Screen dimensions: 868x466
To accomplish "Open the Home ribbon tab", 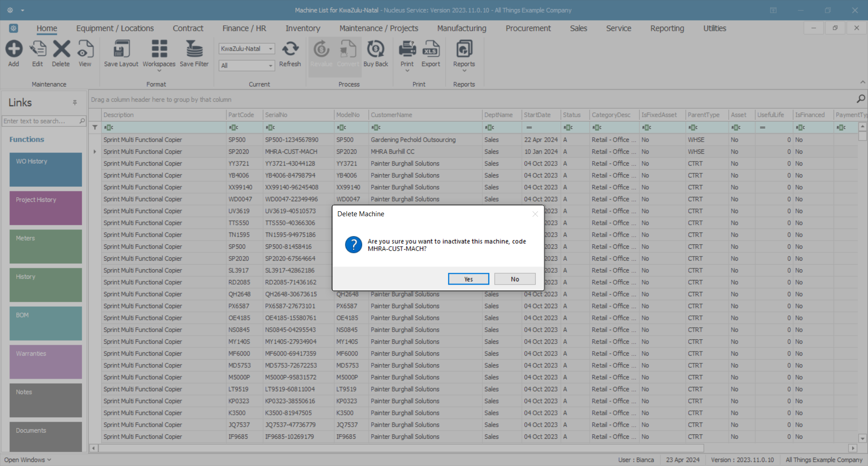I will 47,29.
